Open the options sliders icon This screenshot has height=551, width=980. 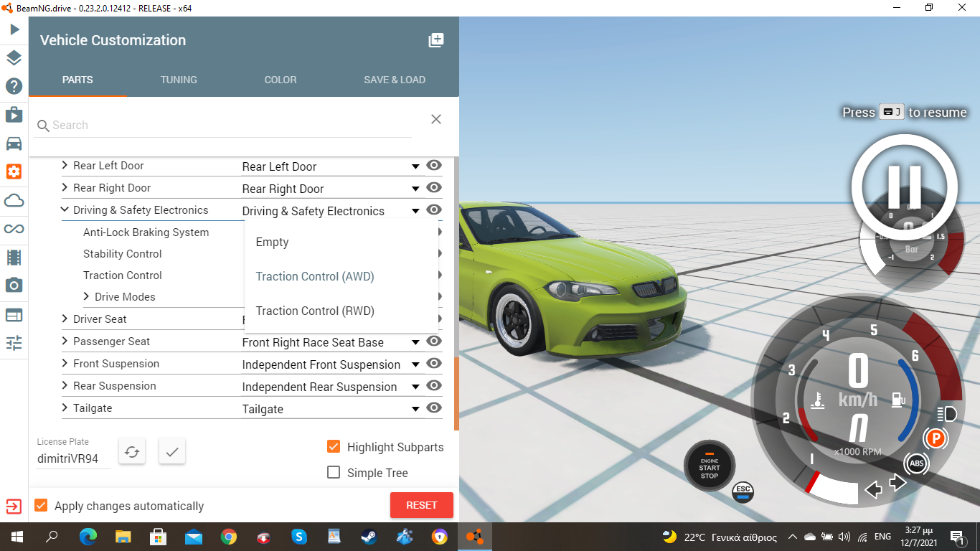point(14,342)
